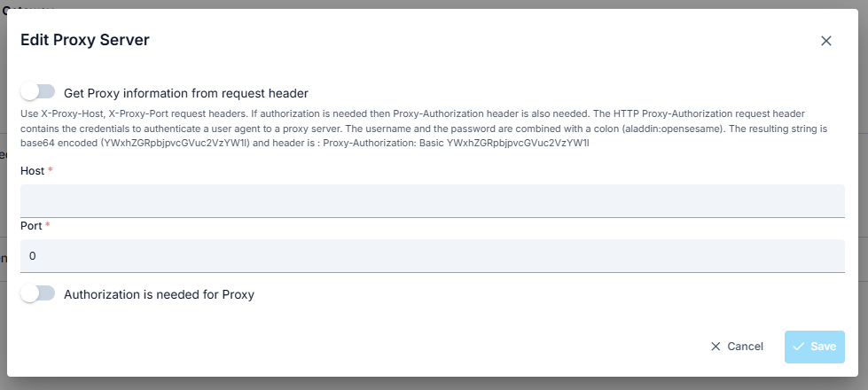Click the "Get Proxy information from request header" label
Screen dimensions: 868x390
(x=186, y=93)
